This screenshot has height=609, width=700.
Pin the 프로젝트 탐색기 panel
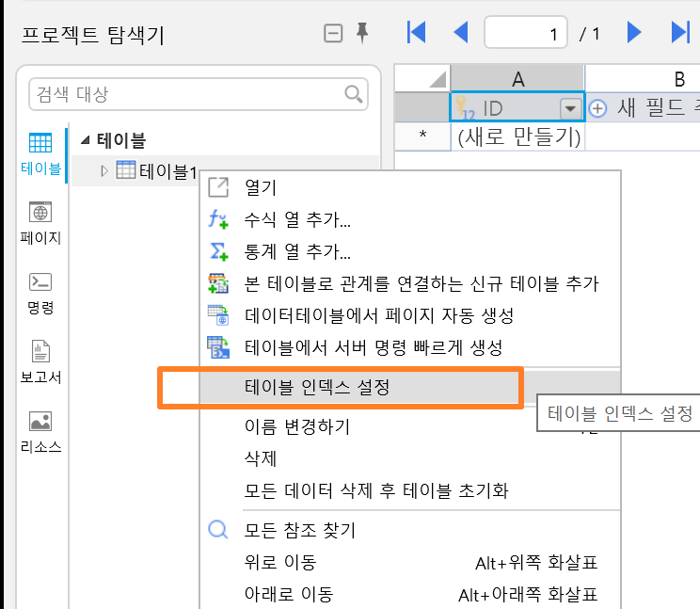pyautogui.click(x=362, y=33)
